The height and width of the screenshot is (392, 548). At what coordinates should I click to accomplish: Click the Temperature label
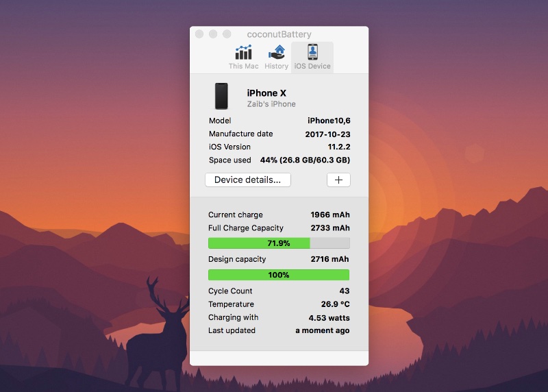[x=231, y=304]
